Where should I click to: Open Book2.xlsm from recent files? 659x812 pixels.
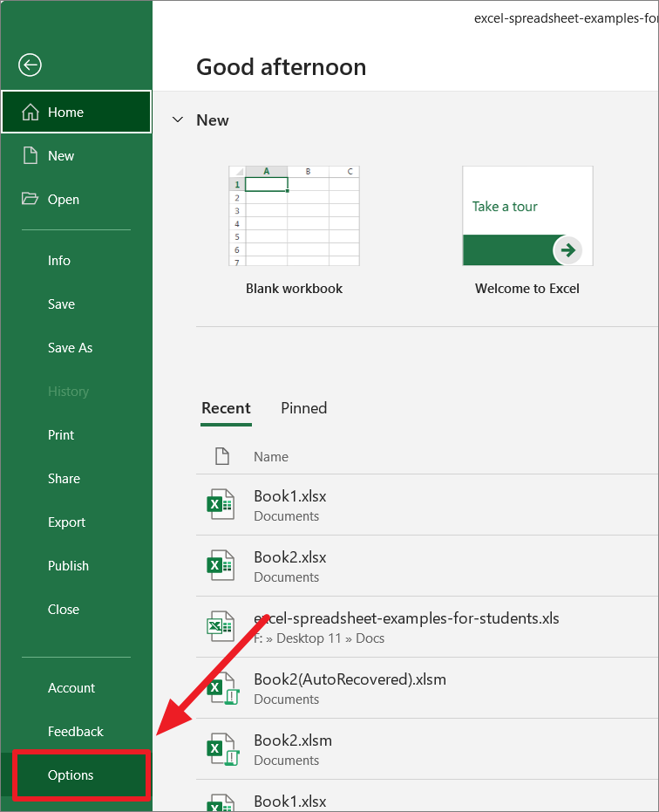click(427, 749)
